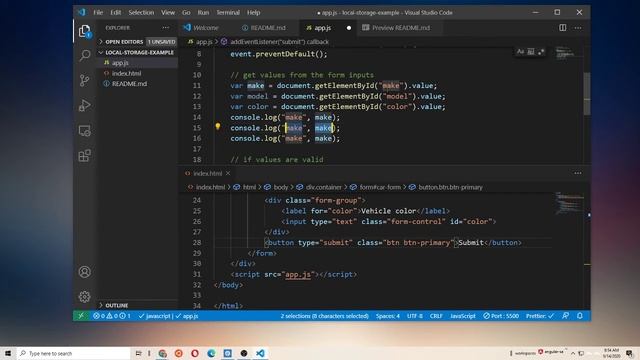Open the File menu
The width and height of the screenshot is (640, 360).
98,12
